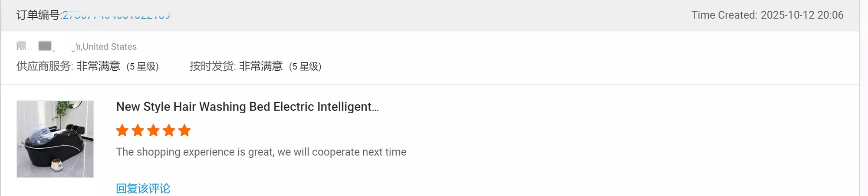Screen dimensions: 868x196
Task: Click 回复该评论 to reply to review
Action: 143,188
